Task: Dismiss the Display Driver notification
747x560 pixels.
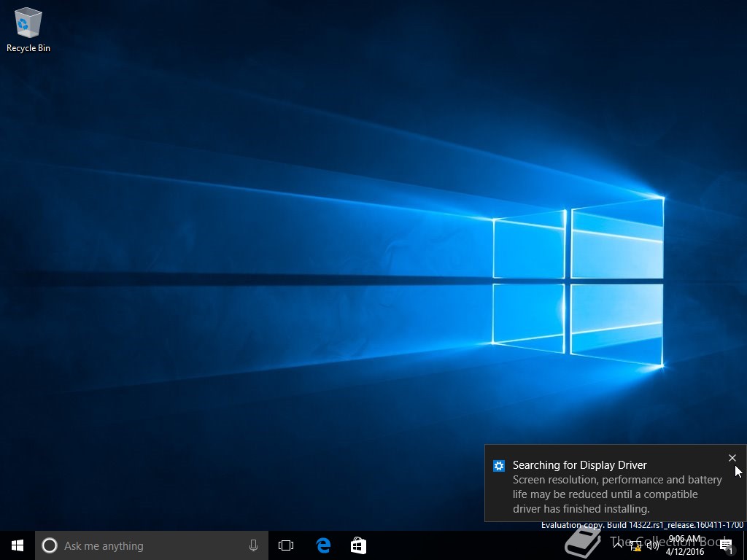Action: click(x=732, y=458)
